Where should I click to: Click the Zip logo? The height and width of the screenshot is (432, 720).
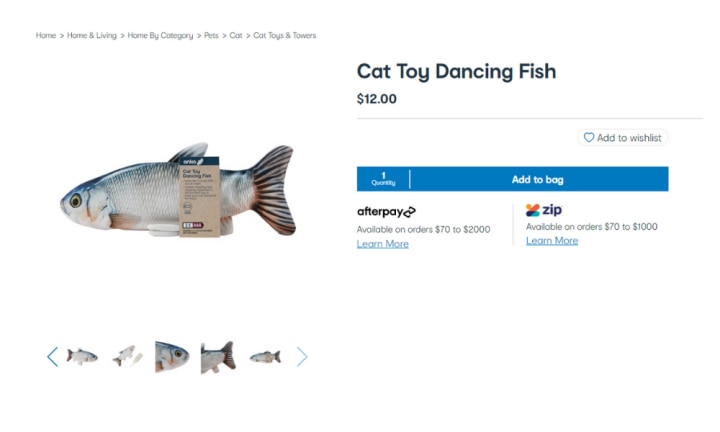(x=544, y=210)
